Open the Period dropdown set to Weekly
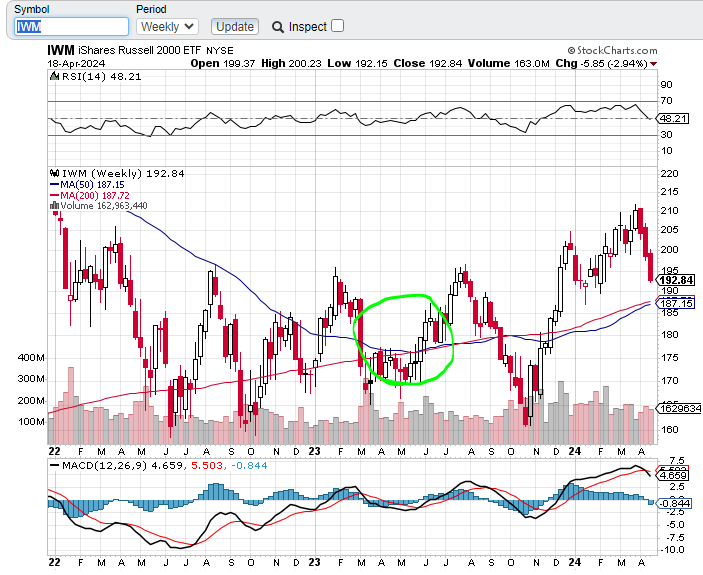The image size is (703, 575). coord(167,27)
